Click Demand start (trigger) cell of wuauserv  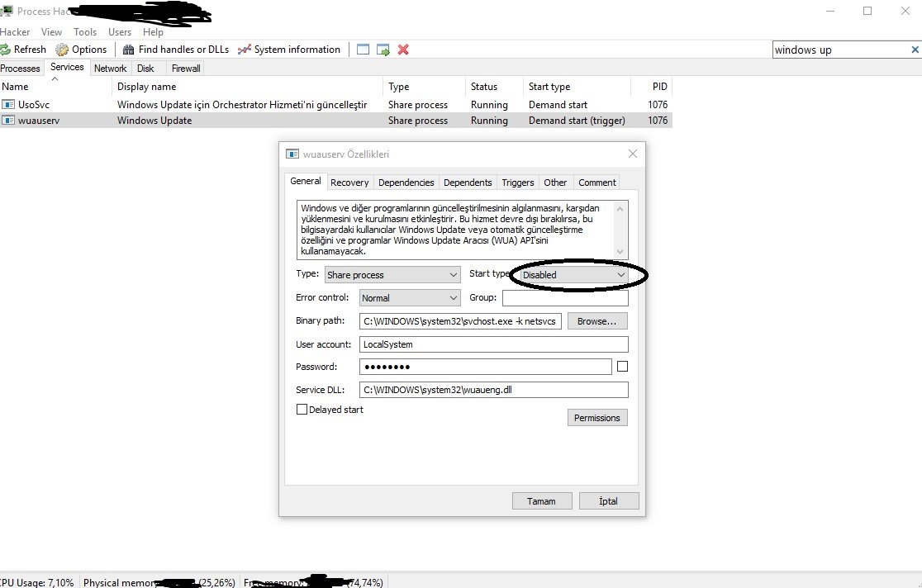(x=577, y=121)
